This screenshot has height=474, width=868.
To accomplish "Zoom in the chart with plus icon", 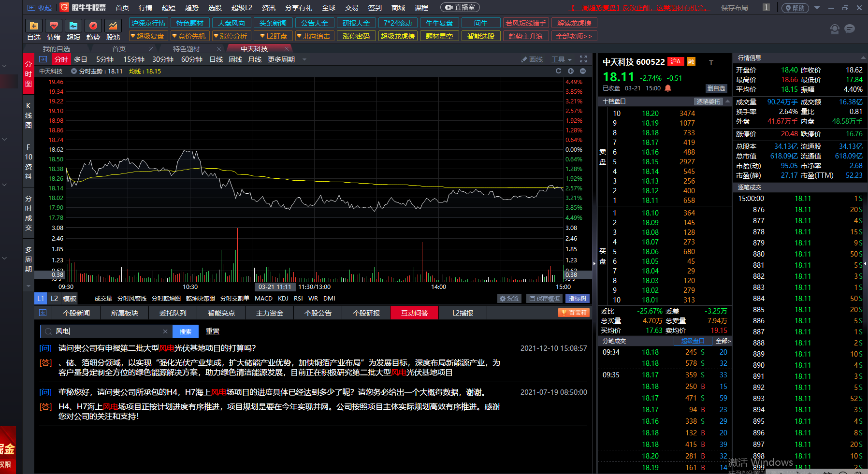I will (571, 71).
